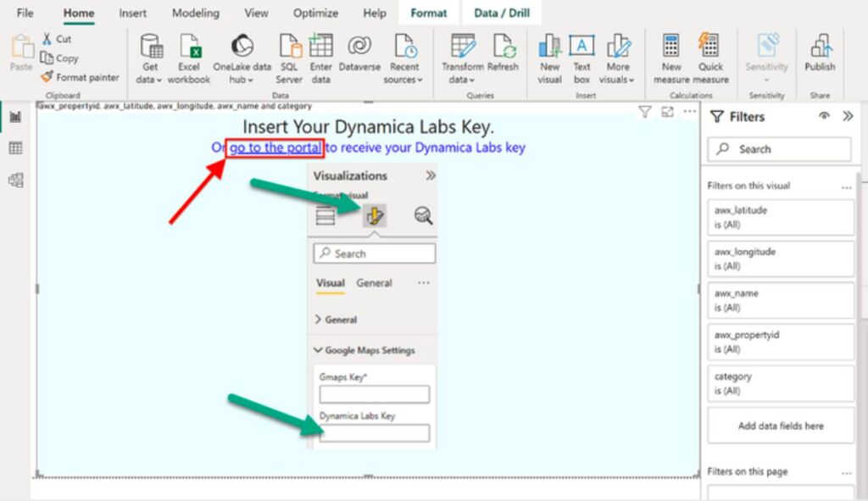Follow the 'go to the portal' link

(275, 148)
